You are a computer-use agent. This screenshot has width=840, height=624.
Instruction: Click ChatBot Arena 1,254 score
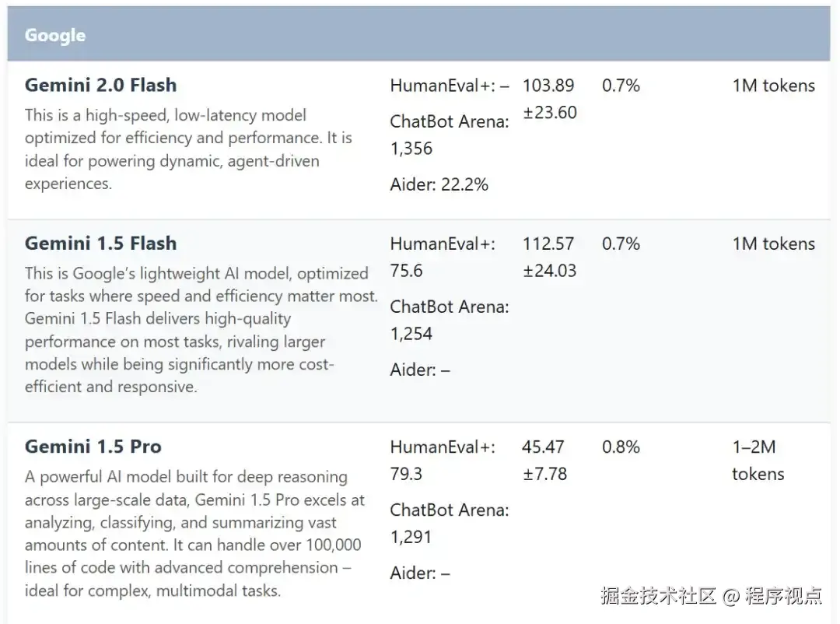pyautogui.click(x=450, y=320)
